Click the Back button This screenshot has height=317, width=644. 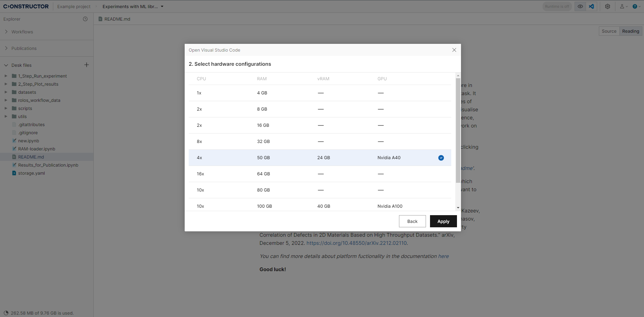pos(412,221)
